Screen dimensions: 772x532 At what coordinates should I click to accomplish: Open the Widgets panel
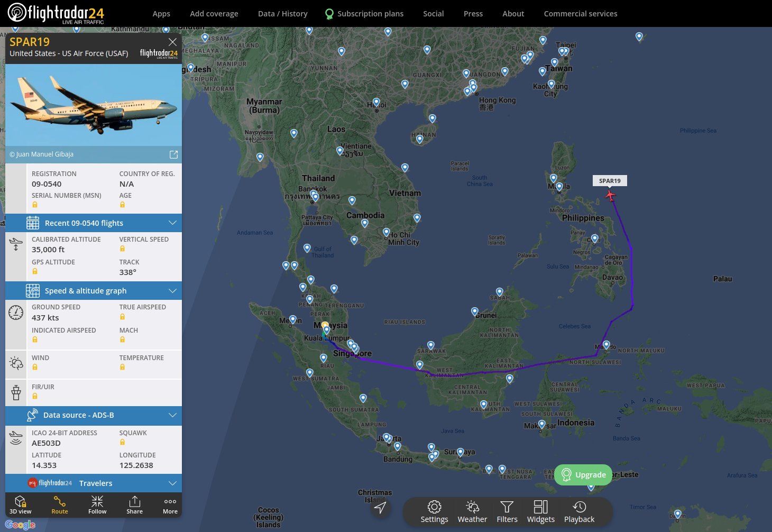(541, 512)
